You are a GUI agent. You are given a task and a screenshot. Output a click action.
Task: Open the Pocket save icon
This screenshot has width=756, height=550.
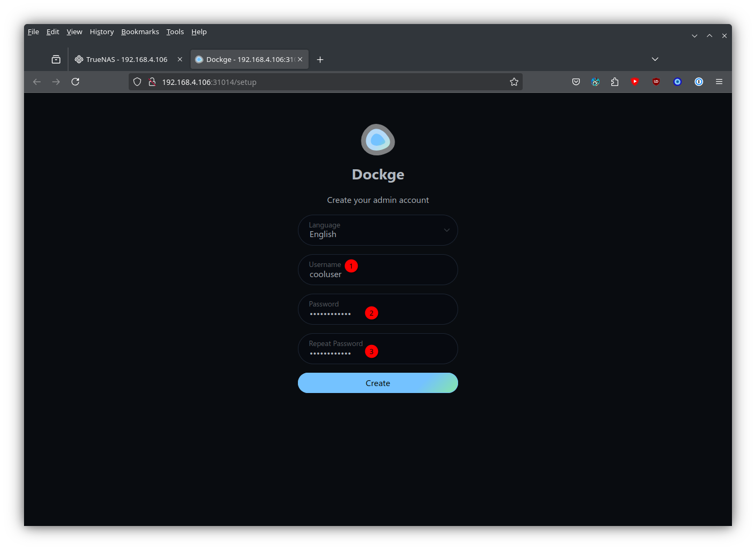576,82
